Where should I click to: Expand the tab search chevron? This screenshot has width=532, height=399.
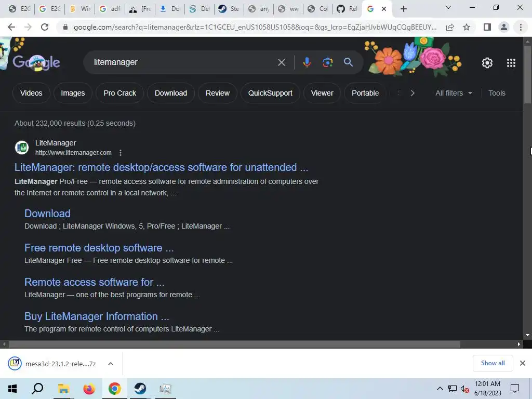448,7
